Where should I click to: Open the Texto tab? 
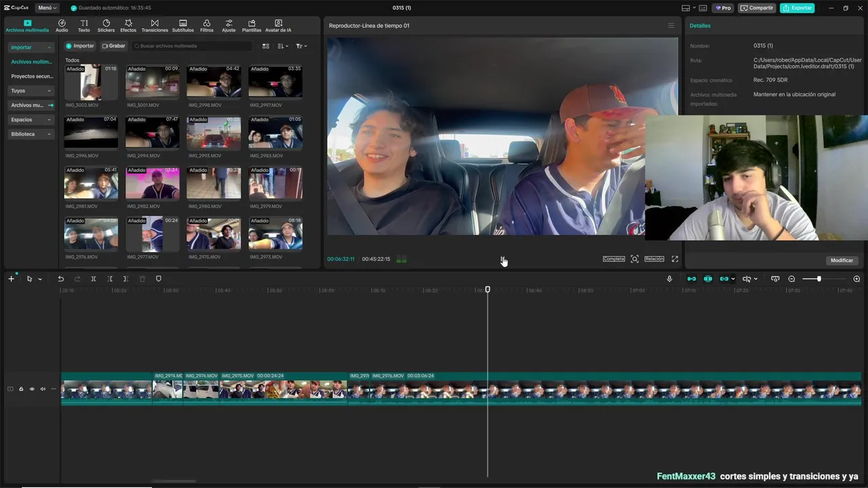pos(84,26)
